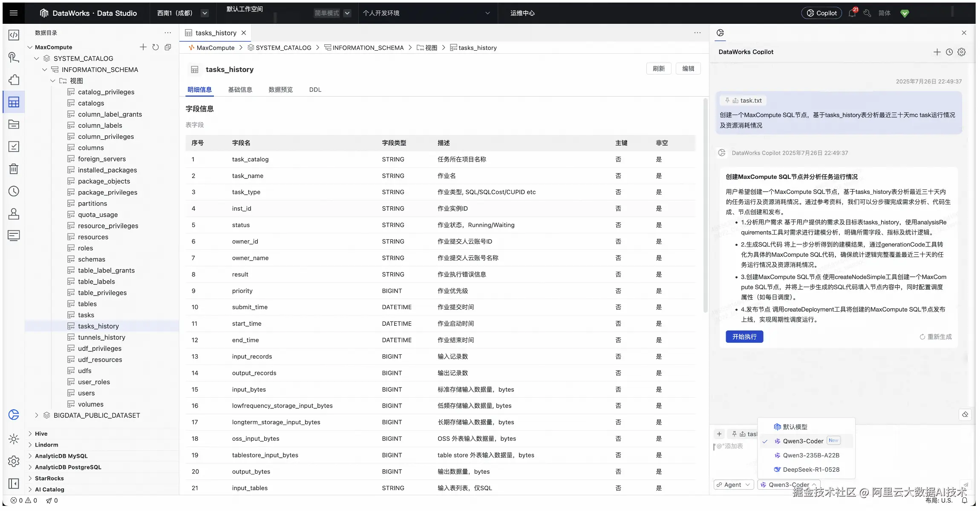Click the 简体 language switch
The image size is (980, 511).
885,13
